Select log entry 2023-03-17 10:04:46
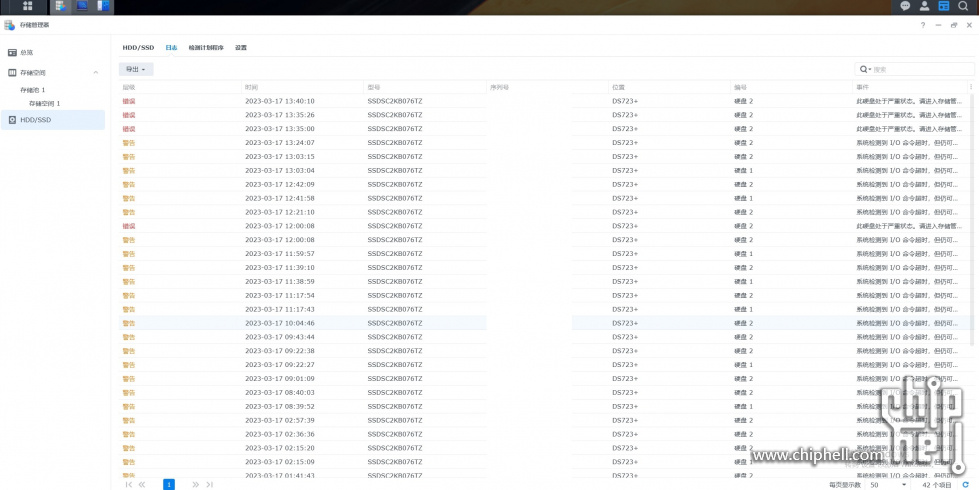Image resolution: width=979 pixels, height=490 pixels. (x=543, y=323)
